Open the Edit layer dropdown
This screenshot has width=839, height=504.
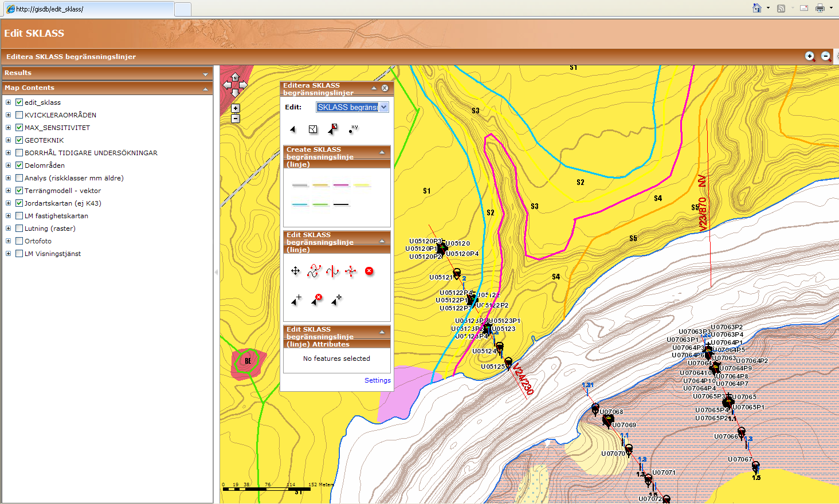click(352, 107)
